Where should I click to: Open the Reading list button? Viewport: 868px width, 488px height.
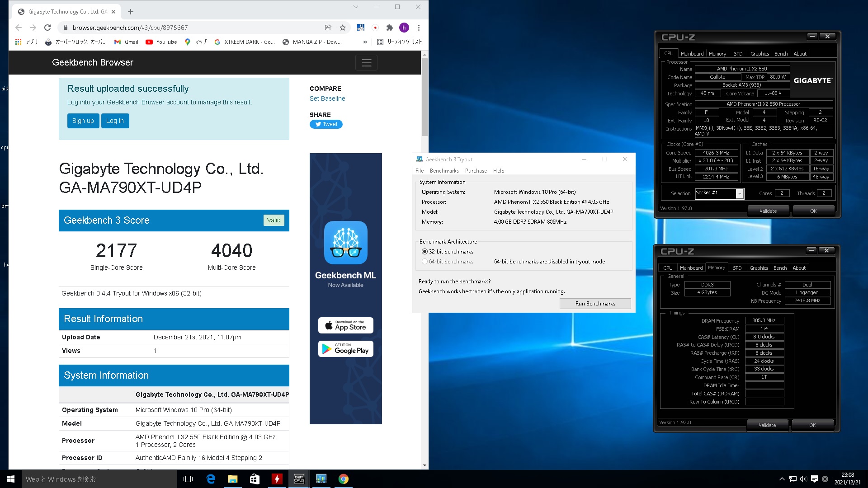[400, 42]
